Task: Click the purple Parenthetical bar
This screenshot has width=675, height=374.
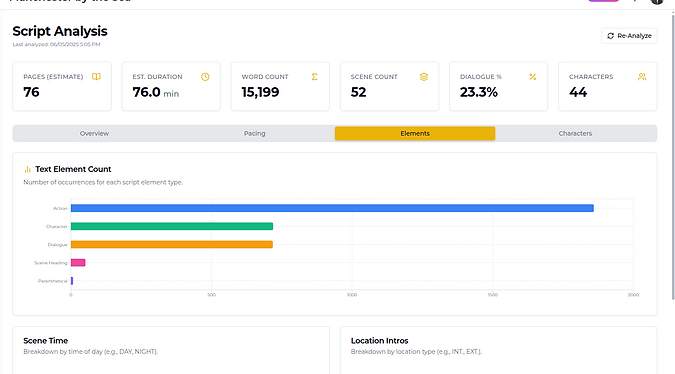Action: click(x=72, y=281)
